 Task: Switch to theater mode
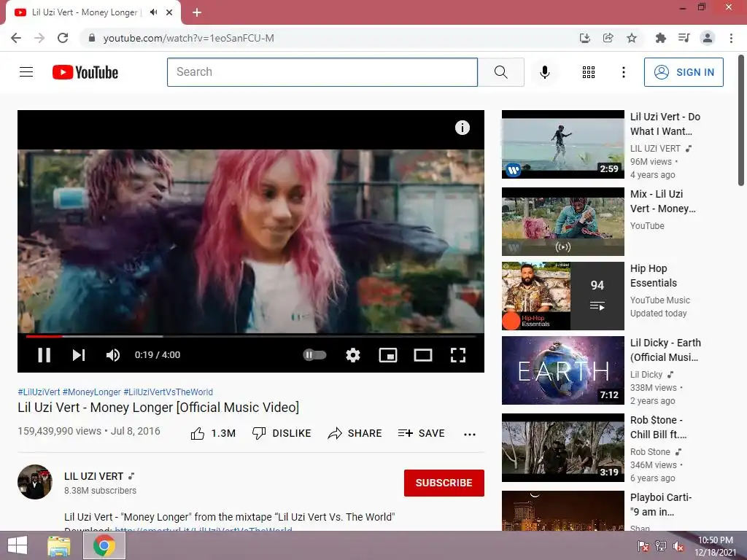click(422, 355)
